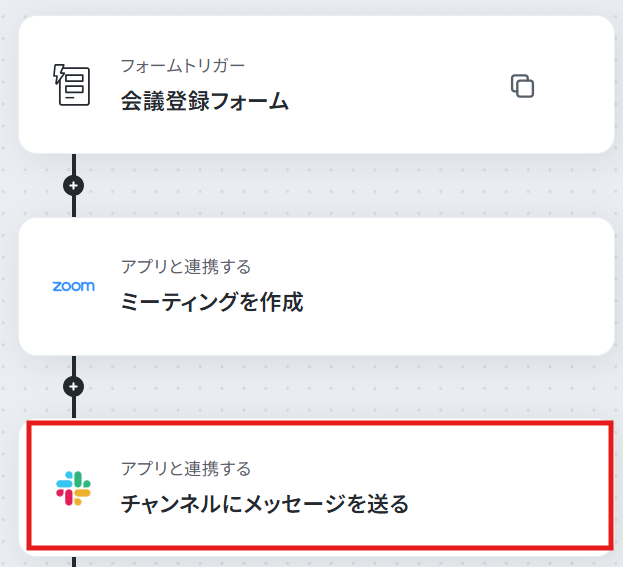Select the red-highlighted Slack step card
Image resolution: width=623 pixels, height=567 pixels.
[x=320, y=486]
